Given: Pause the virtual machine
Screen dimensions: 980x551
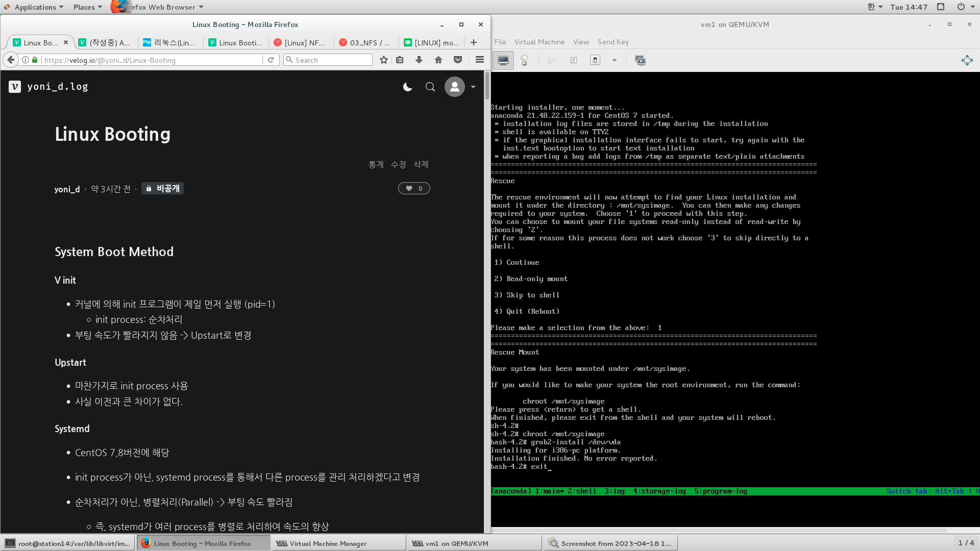Looking at the screenshot, I should pos(574,60).
